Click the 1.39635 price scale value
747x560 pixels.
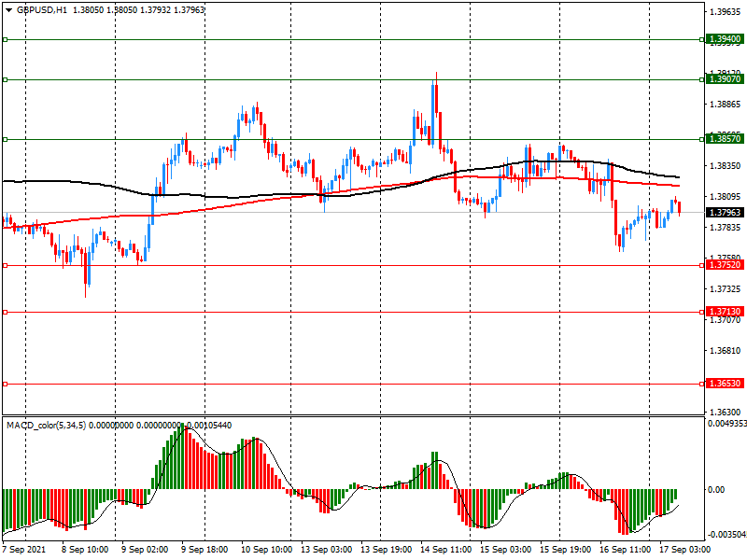(726, 12)
